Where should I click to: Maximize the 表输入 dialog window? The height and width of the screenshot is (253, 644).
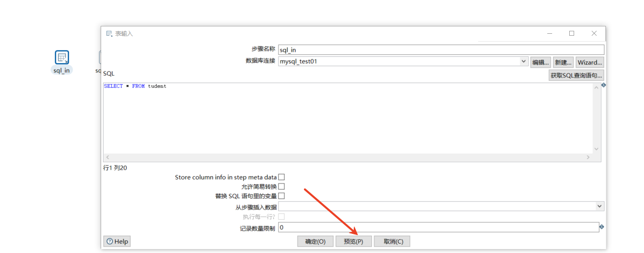(572, 33)
